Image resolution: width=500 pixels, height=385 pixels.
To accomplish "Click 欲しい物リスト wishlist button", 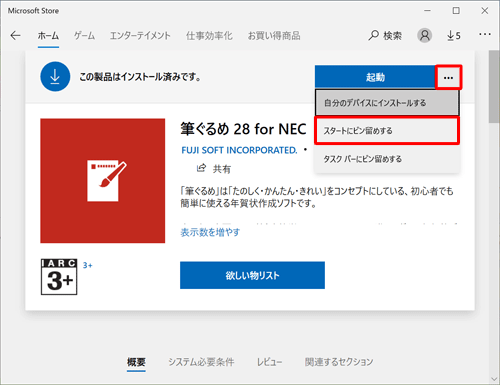I will 252,275.
